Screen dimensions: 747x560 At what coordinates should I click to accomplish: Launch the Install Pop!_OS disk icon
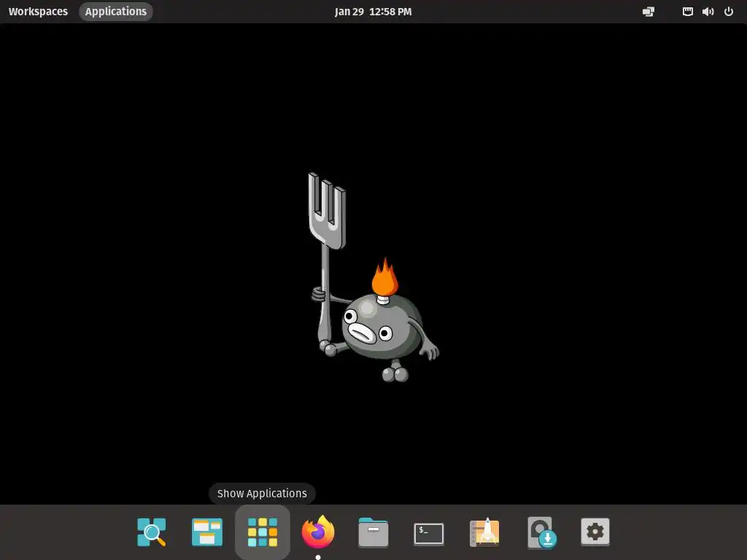pyautogui.click(x=542, y=532)
